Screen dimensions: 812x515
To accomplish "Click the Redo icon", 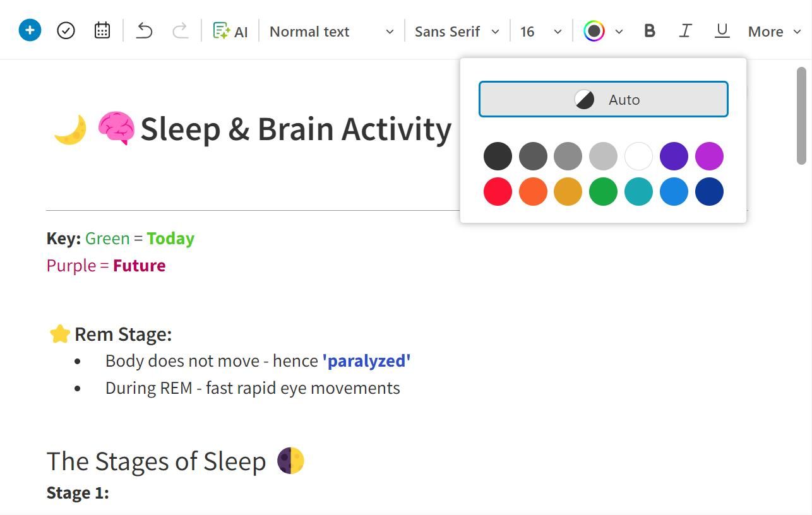I will click(x=180, y=30).
